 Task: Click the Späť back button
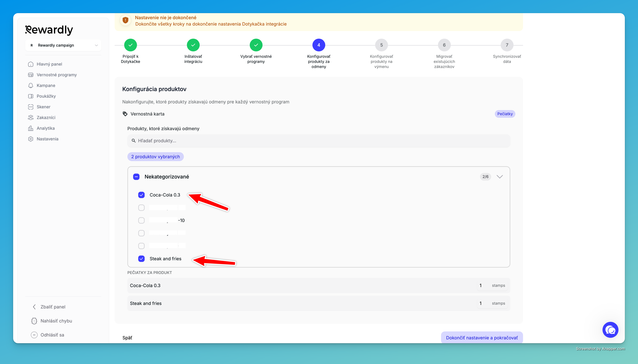click(127, 338)
